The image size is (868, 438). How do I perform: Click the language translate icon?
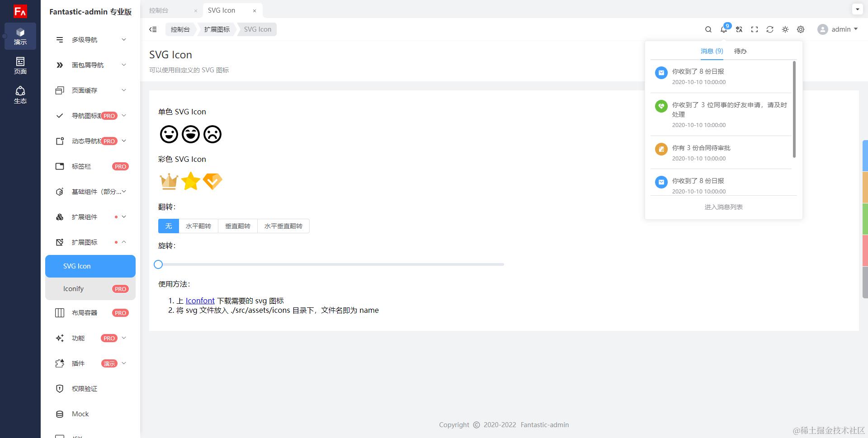(x=739, y=29)
